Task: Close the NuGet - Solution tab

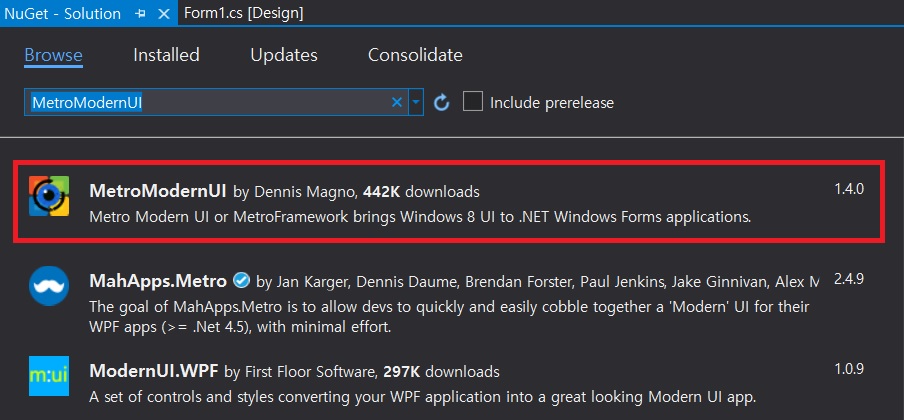Action: click(x=164, y=14)
